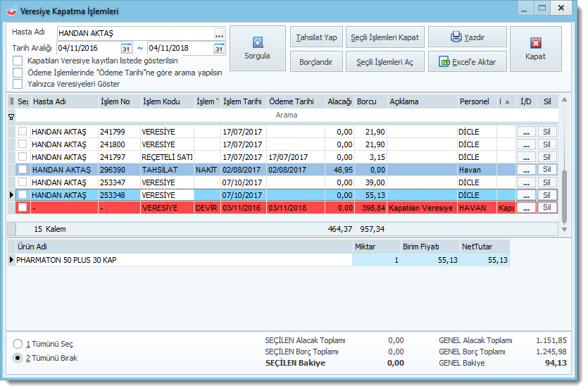Viewport: 588px width, 391px height.
Task: Open details ellipsis for row 241800
Action: pyautogui.click(x=527, y=144)
